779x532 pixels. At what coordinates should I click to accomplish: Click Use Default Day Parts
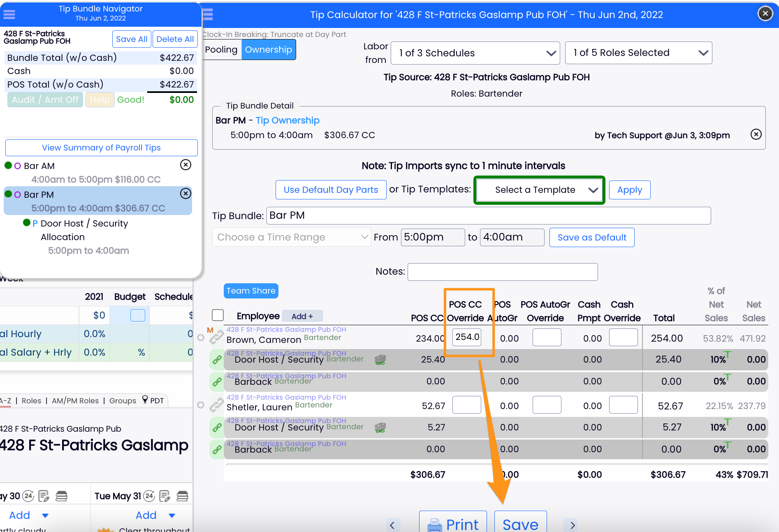coord(331,190)
